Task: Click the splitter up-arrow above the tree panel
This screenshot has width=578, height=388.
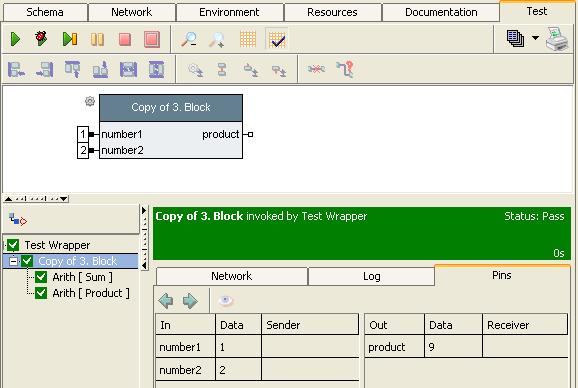Action: (8, 199)
